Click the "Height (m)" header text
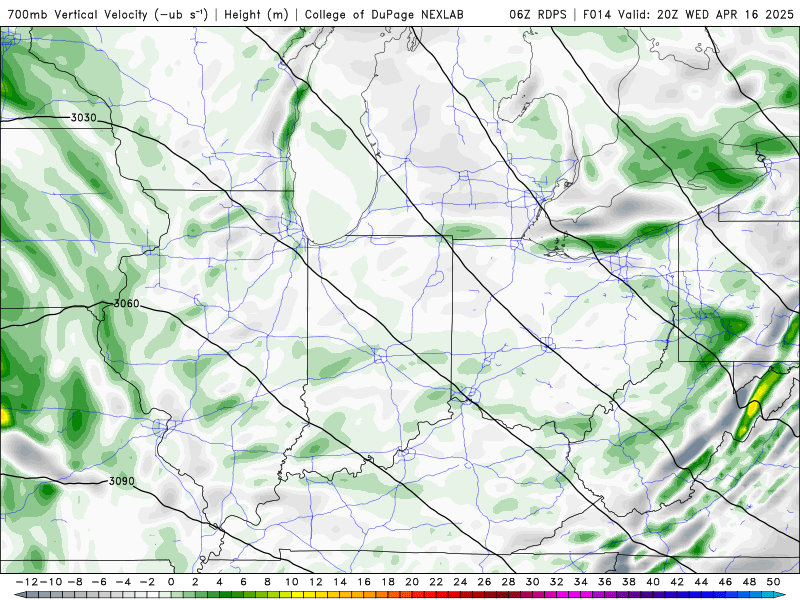The height and width of the screenshot is (600, 800). pos(256,14)
